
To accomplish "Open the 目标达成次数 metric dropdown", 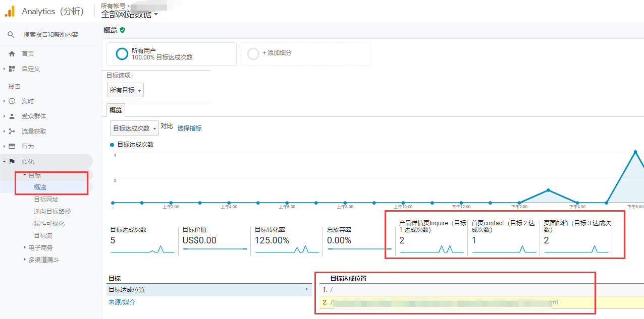I will pyautogui.click(x=134, y=129).
